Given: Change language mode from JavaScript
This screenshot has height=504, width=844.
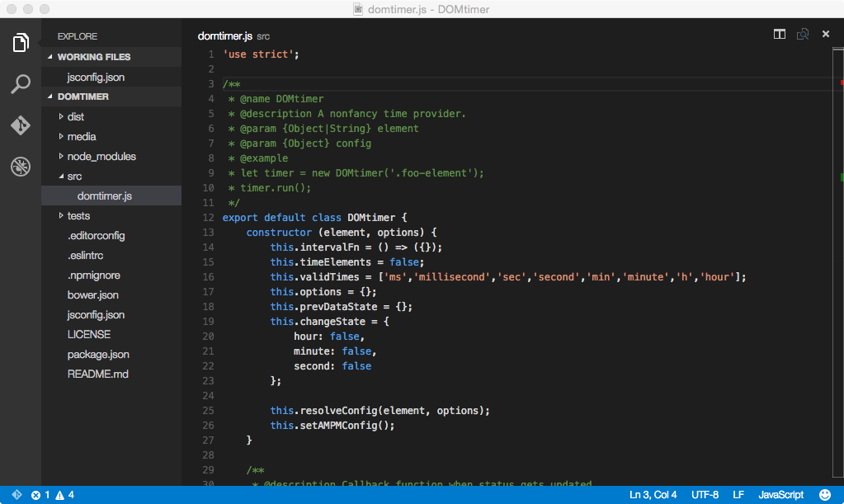Looking at the screenshot, I should click(780, 495).
